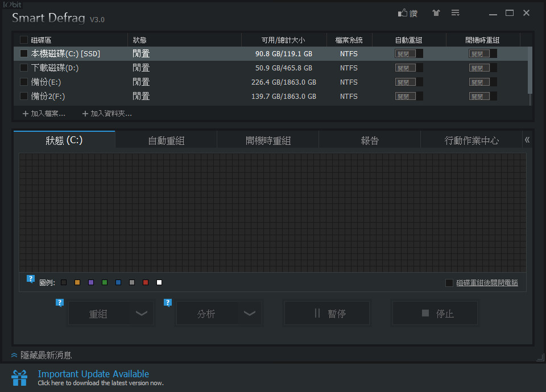
Task: Click the white legend color swatch
Action: tap(159, 282)
